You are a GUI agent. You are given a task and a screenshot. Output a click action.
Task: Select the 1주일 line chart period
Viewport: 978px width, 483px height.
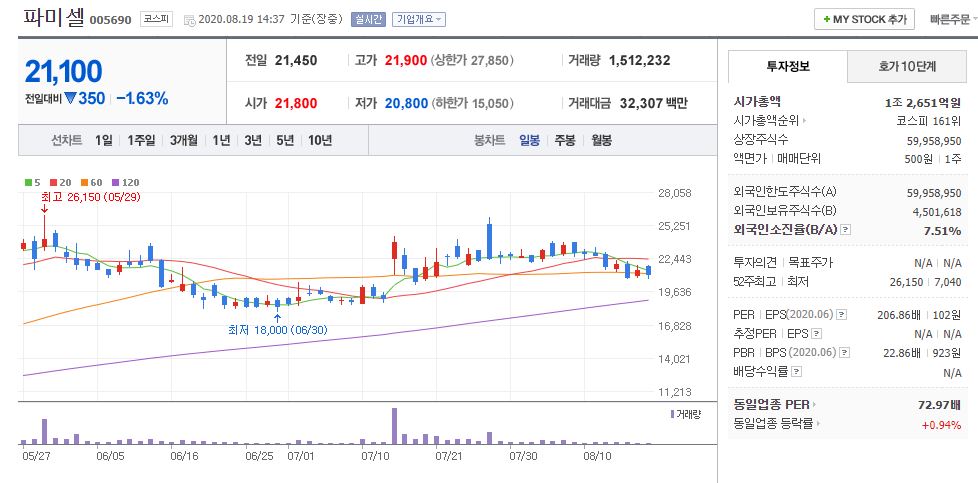(141, 140)
